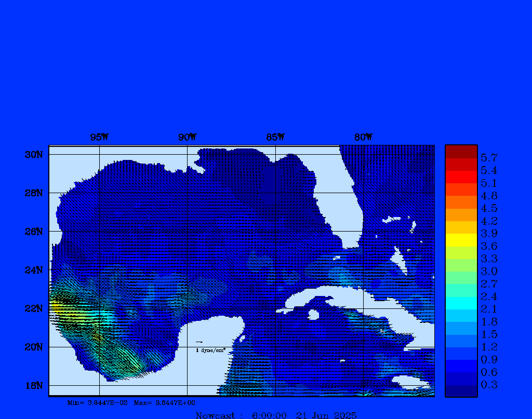Click the 80W longitude label above the map
Viewport: 532px width, 419px height.
363,137
